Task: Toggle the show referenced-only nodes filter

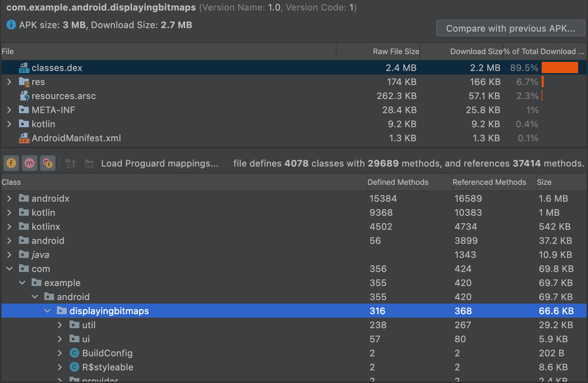Action: click(48, 163)
